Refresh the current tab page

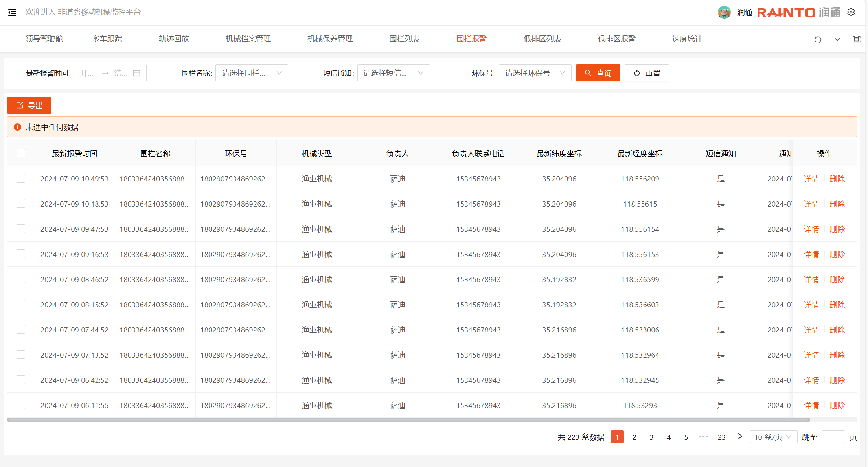point(818,39)
